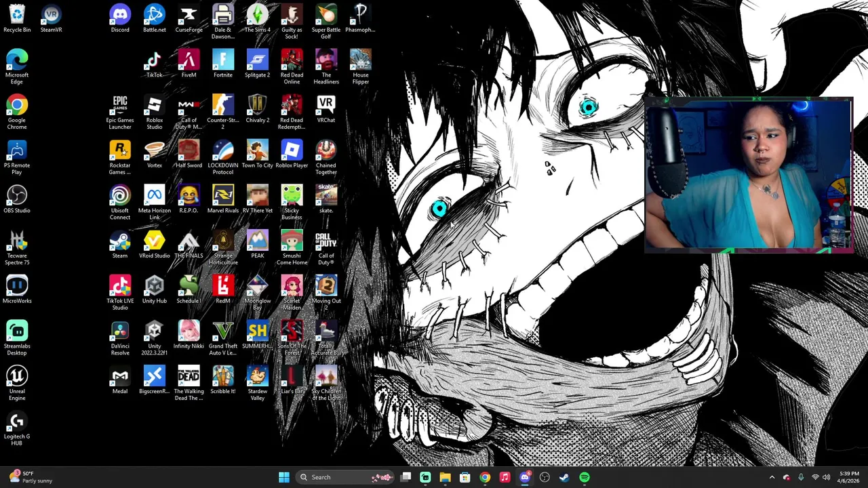
Task: Launch Infinity Nikki from desktop
Action: 189,335
